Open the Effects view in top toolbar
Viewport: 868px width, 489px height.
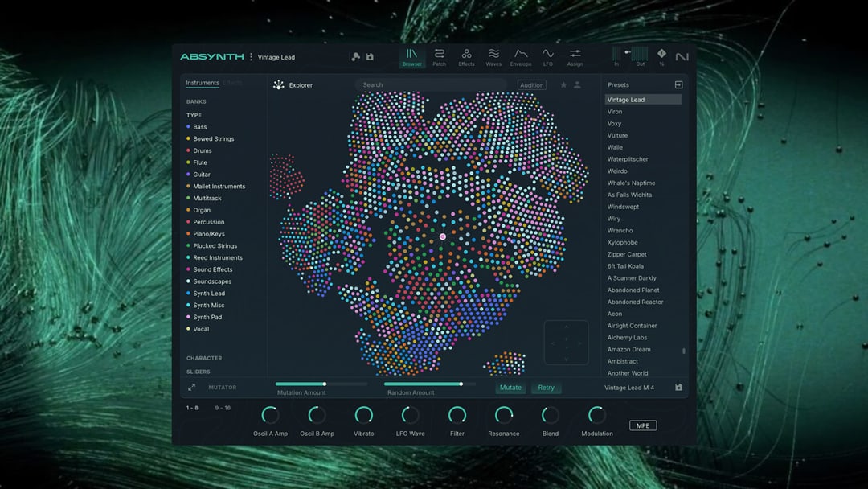(466, 56)
